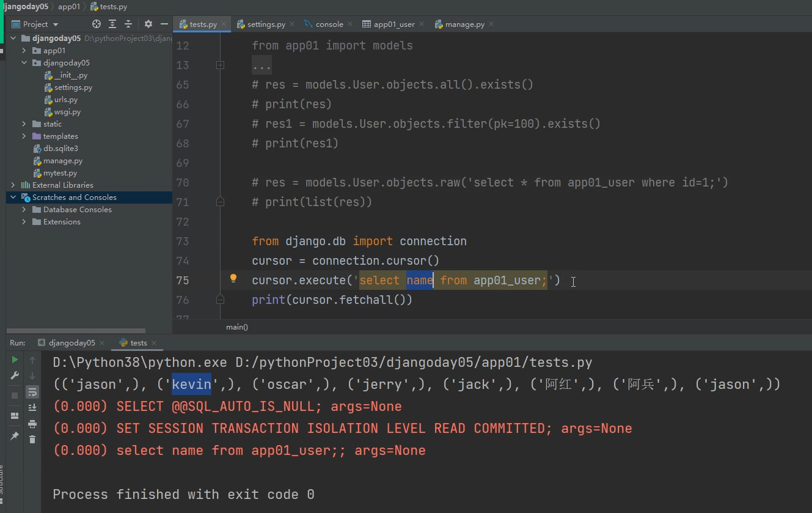Close the djangoday05 Run tab
The width and height of the screenshot is (812, 513).
102,343
